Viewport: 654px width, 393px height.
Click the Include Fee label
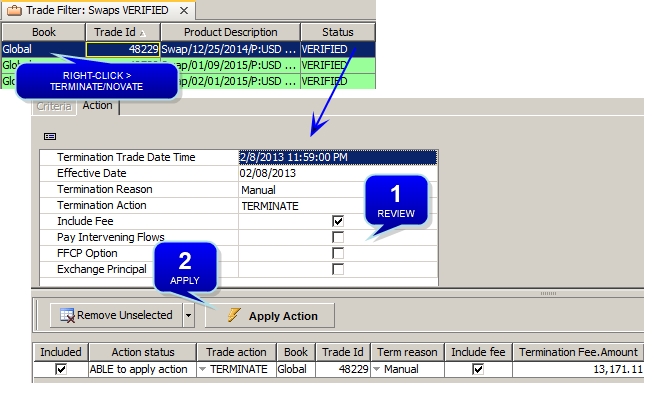coord(85,221)
